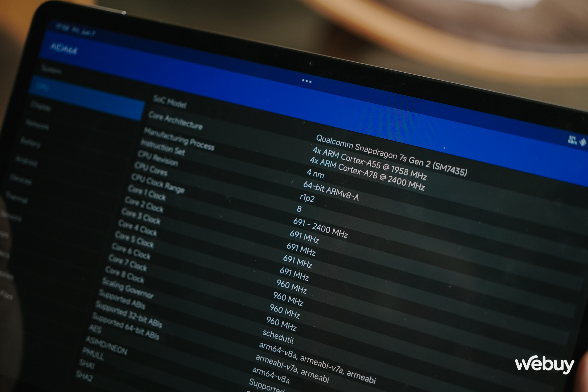
Task: Tap the arm64-v8a 64-bit ABIs value
Action: 271,375
